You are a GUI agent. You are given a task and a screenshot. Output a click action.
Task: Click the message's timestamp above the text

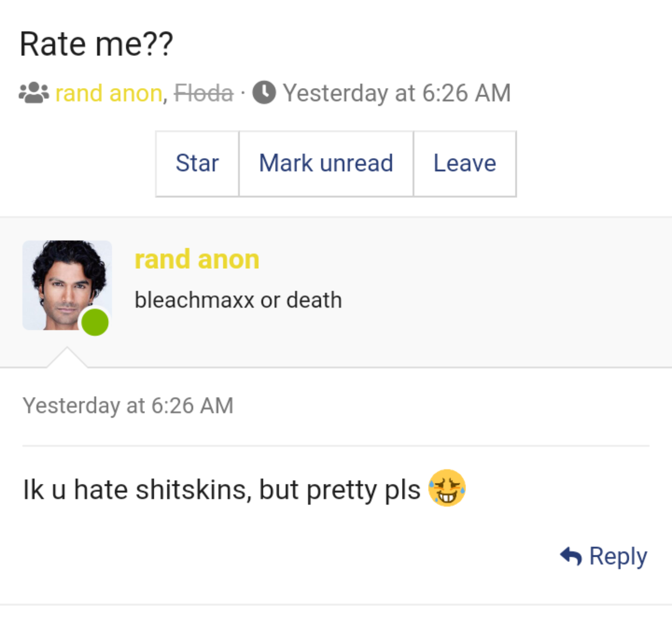point(128,405)
